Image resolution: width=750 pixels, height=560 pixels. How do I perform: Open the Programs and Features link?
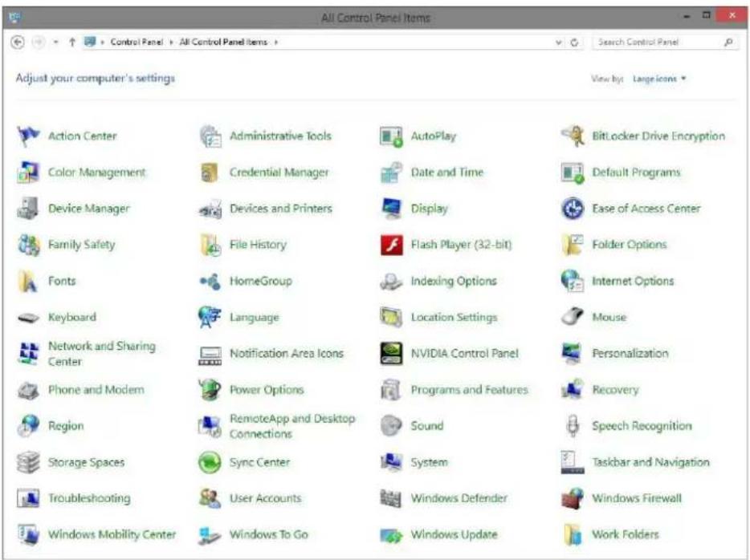(469, 390)
